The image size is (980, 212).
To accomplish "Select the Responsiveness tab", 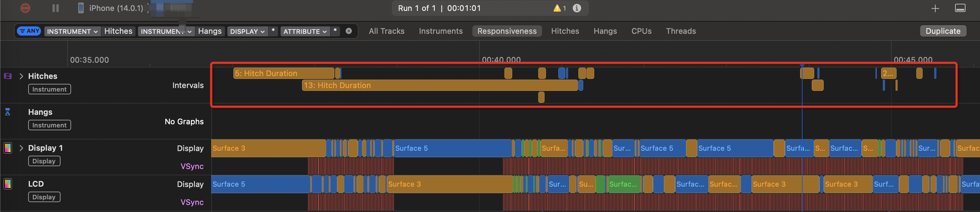I will [x=507, y=31].
